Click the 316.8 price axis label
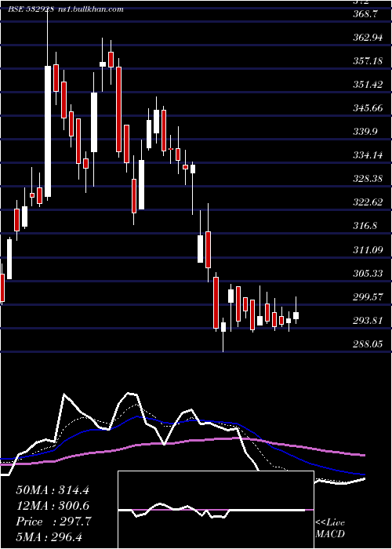 [365, 226]
